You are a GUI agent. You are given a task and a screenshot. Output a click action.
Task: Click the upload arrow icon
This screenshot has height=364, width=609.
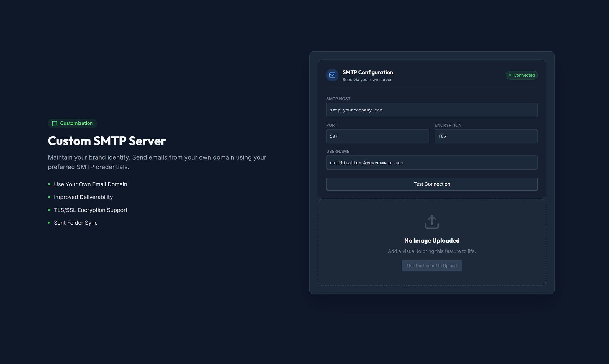click(432, 222)
